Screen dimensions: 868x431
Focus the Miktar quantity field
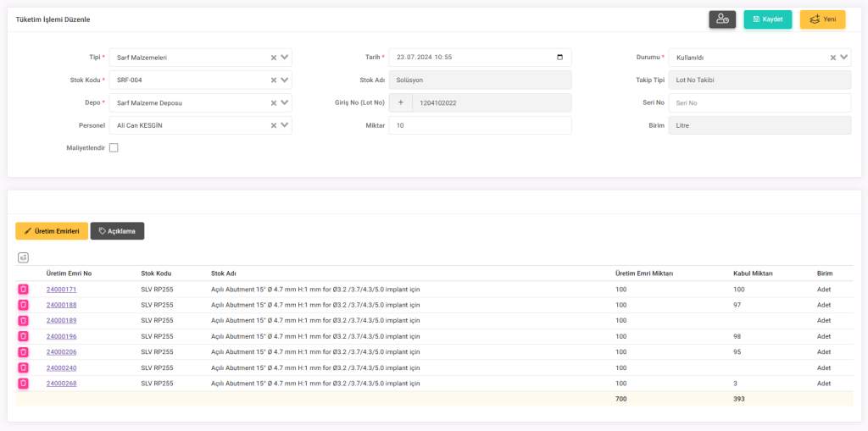(480, 125)
